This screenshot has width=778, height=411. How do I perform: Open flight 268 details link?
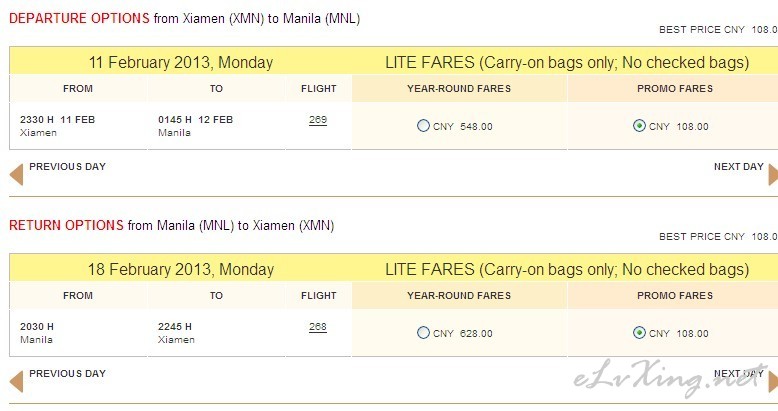click(x=318, y=327)
